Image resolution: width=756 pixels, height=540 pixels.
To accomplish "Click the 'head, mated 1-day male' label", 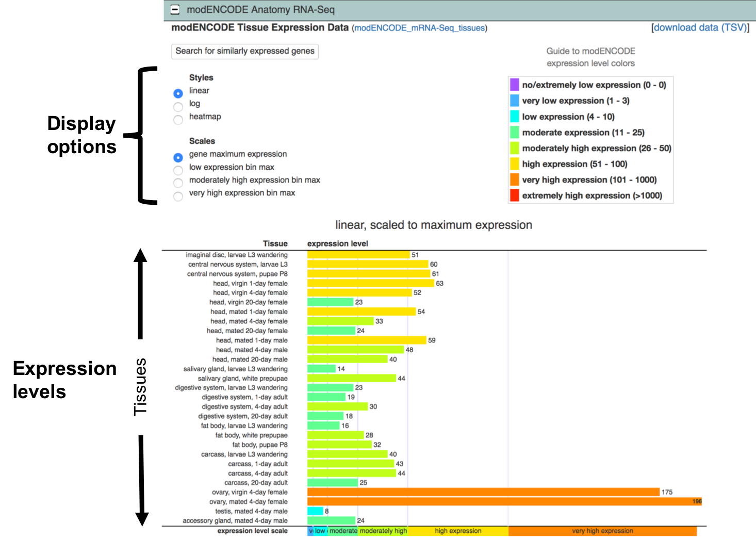I will point(252,340).
